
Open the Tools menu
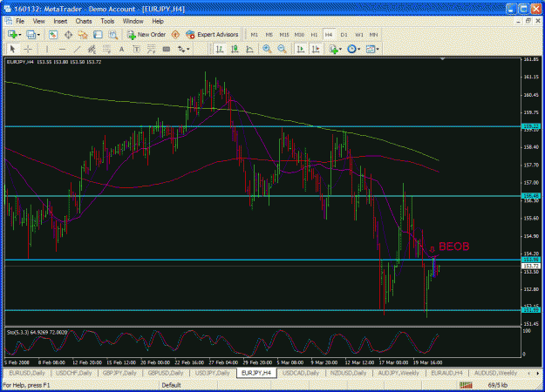107,22
